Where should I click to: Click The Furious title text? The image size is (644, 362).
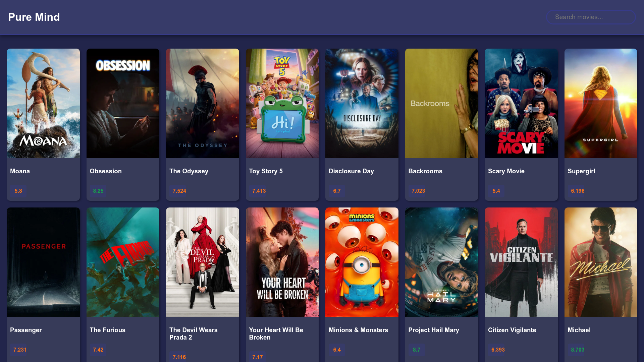[108, 330]
